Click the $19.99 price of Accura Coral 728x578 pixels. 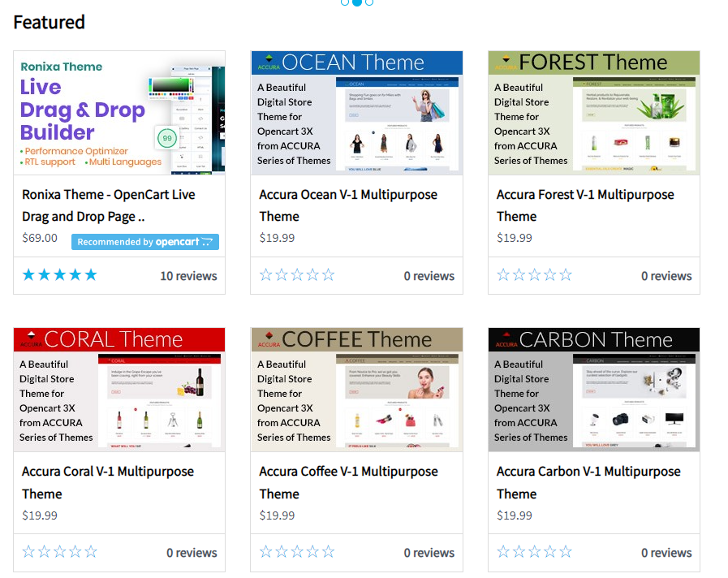[x=40, y=515]
